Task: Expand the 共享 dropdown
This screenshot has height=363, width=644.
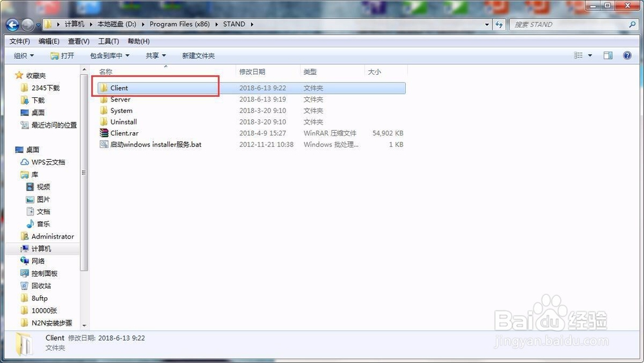Action: 156,55
